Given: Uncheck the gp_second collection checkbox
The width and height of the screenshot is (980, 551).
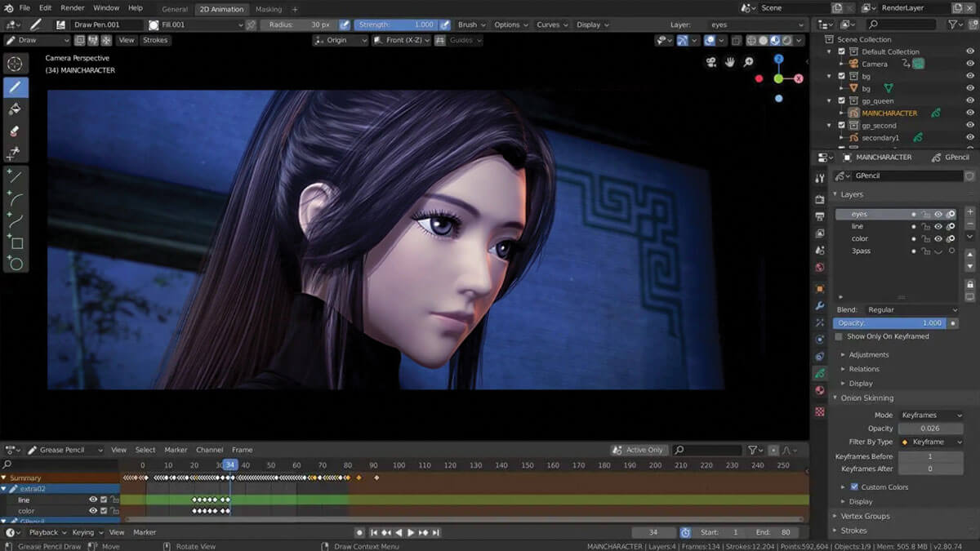Looking at the screenshot, I should coord(841,125).
